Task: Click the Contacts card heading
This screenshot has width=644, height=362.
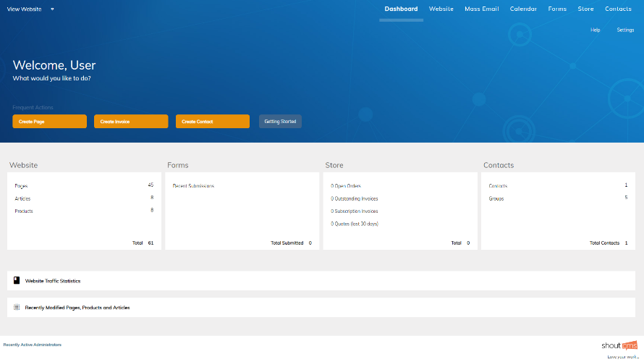Action: (499, 165)
